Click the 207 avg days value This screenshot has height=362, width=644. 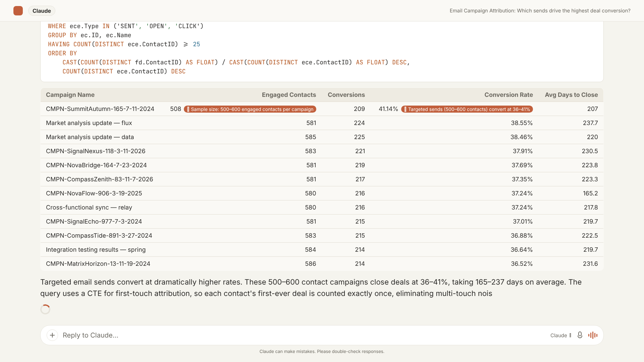coord(592,109)
